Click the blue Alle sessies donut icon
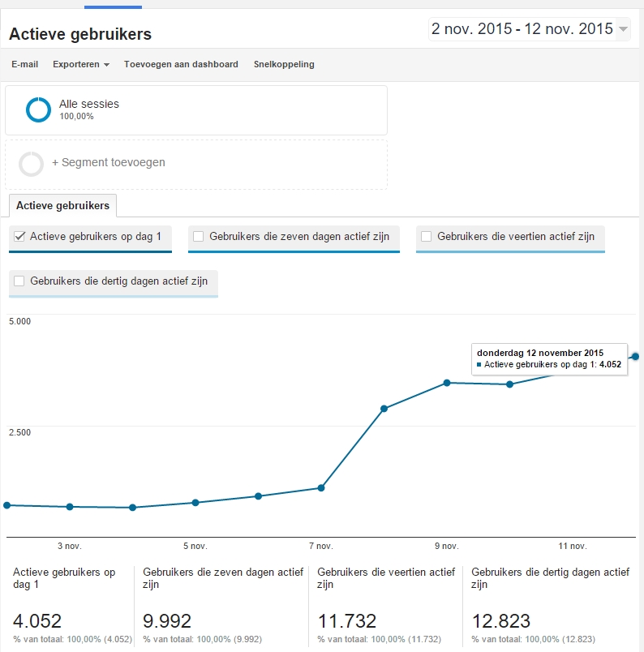Viewport: 644px width, 652px height. click(x=38, y=109)
